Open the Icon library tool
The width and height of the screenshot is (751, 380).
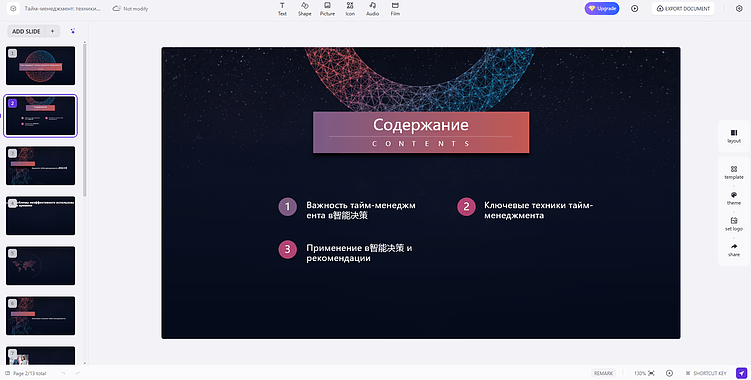350,9
